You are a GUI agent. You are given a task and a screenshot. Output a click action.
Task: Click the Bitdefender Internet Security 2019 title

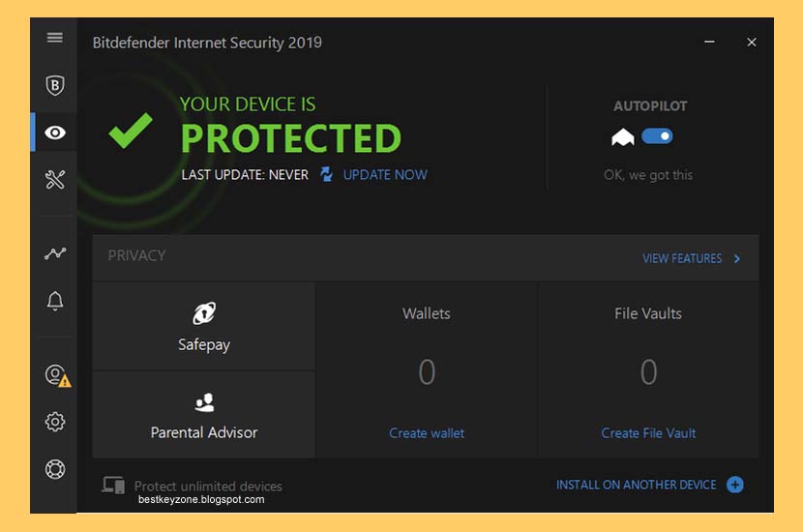click(207, 43)
